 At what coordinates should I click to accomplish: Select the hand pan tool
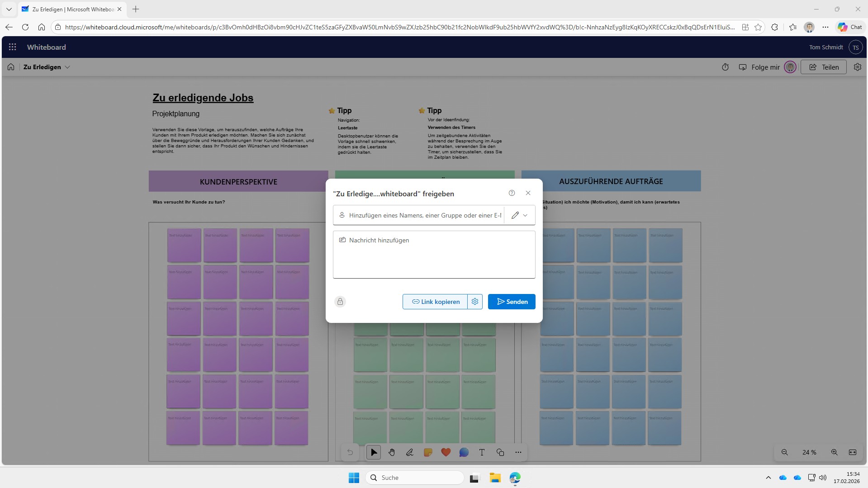(392, 452)
